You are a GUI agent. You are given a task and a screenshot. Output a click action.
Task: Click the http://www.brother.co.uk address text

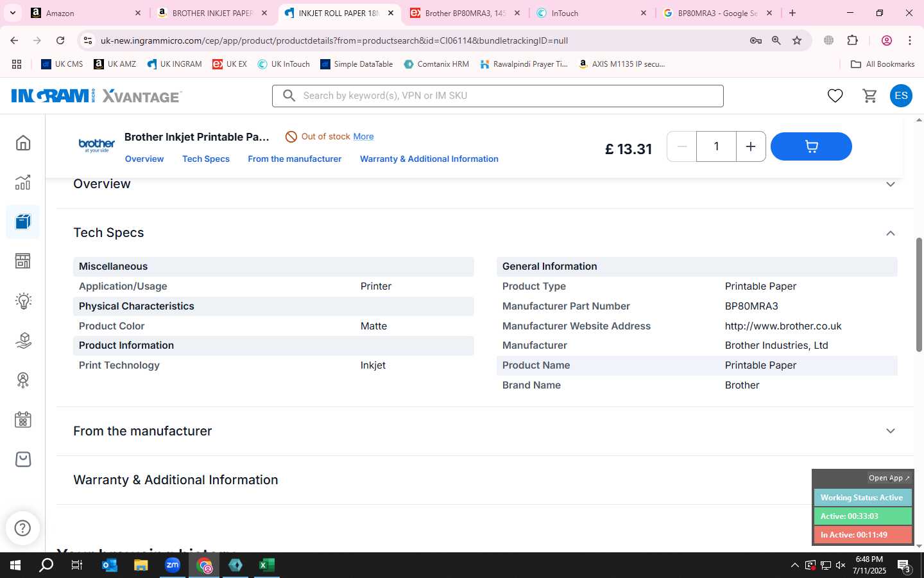tap(783, 326)
